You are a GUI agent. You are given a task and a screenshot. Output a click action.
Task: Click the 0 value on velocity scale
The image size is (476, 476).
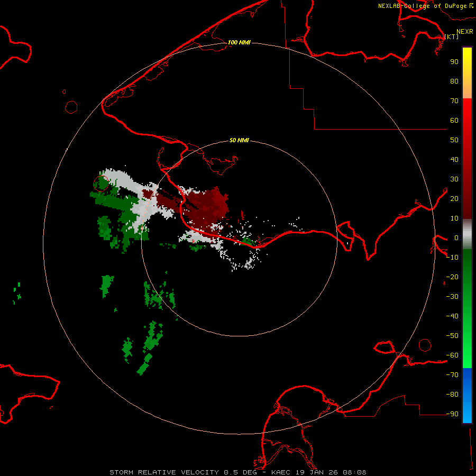coord(456,237)
